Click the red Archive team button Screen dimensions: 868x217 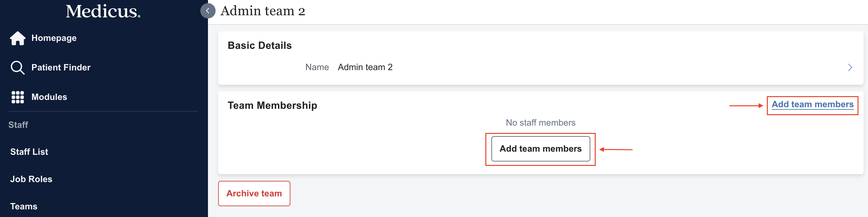pos(254,194)
